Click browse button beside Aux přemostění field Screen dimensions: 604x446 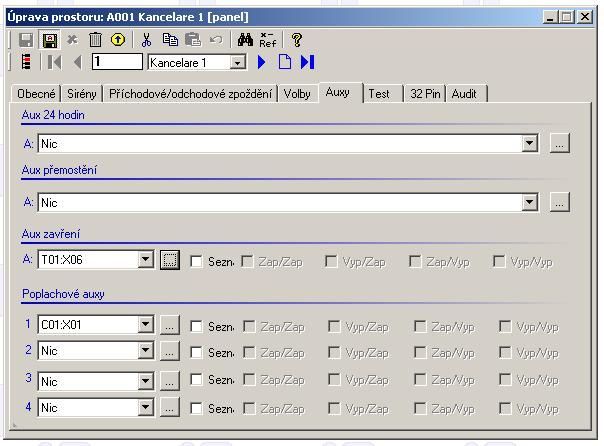[x=560, y=203]
